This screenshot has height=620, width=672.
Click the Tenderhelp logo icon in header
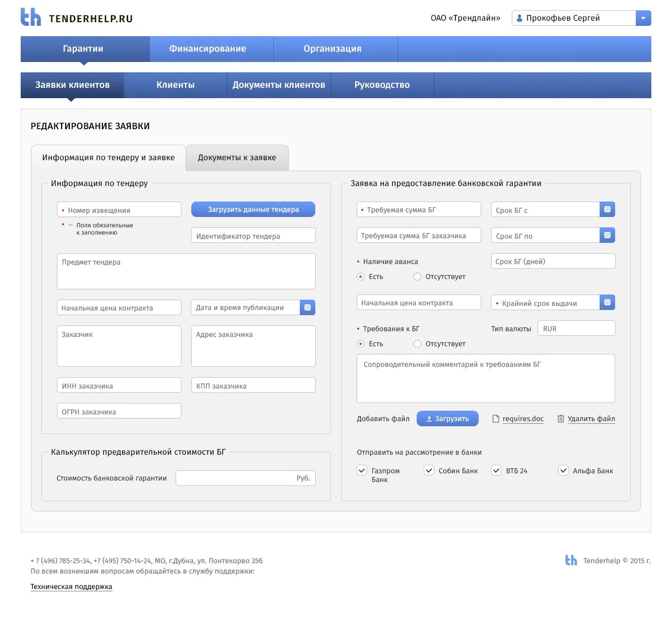(x=30, y=17)
